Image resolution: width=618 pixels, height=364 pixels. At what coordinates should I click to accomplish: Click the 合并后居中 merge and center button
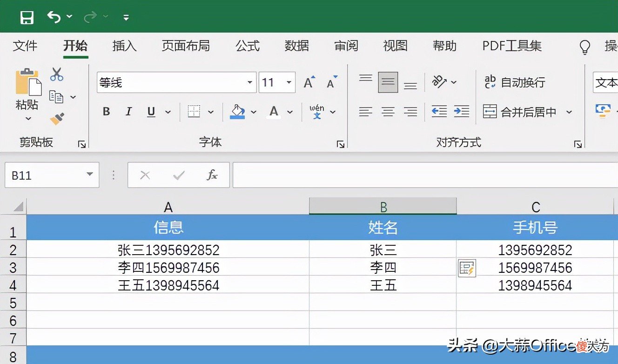click(520, 112)
